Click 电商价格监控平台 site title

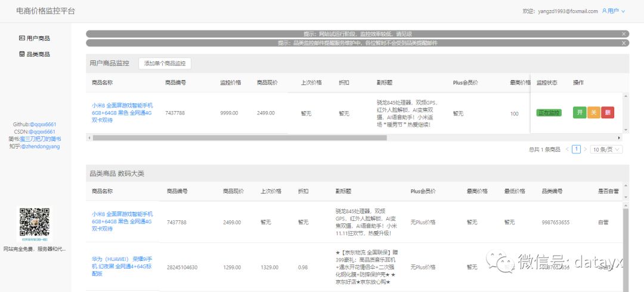tap(45, 11)
